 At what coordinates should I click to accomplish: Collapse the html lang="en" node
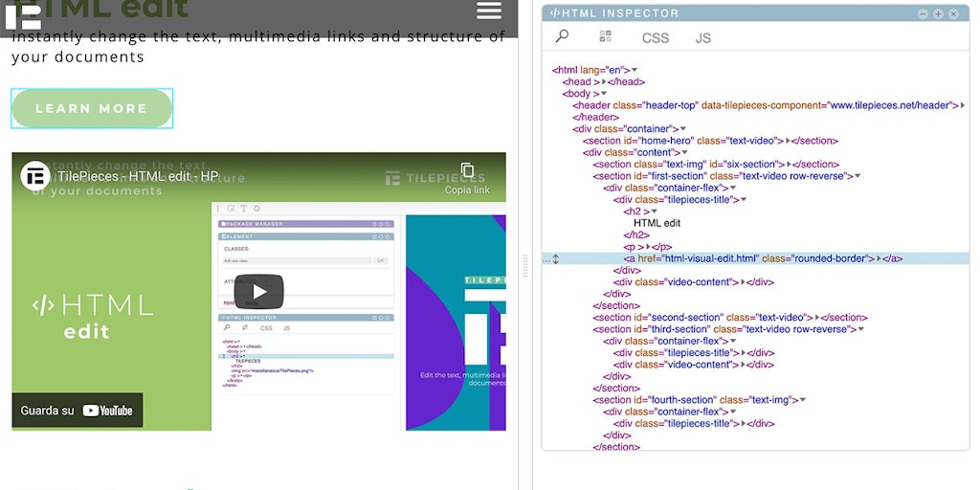(635, 70)
